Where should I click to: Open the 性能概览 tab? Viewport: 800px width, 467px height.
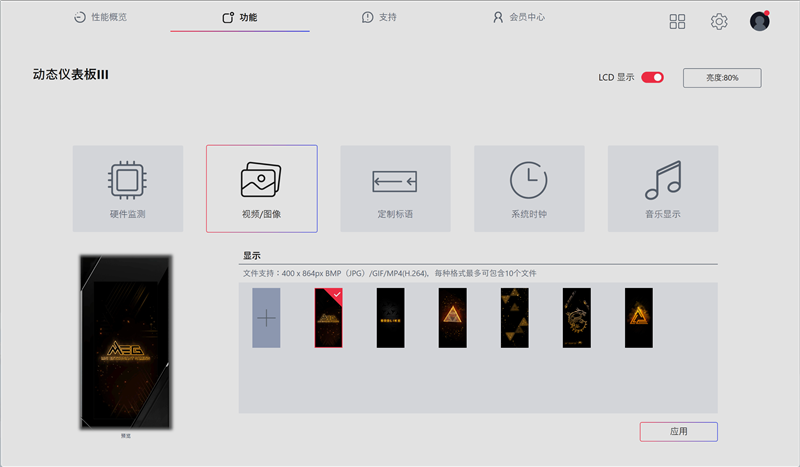coord(101,17)
